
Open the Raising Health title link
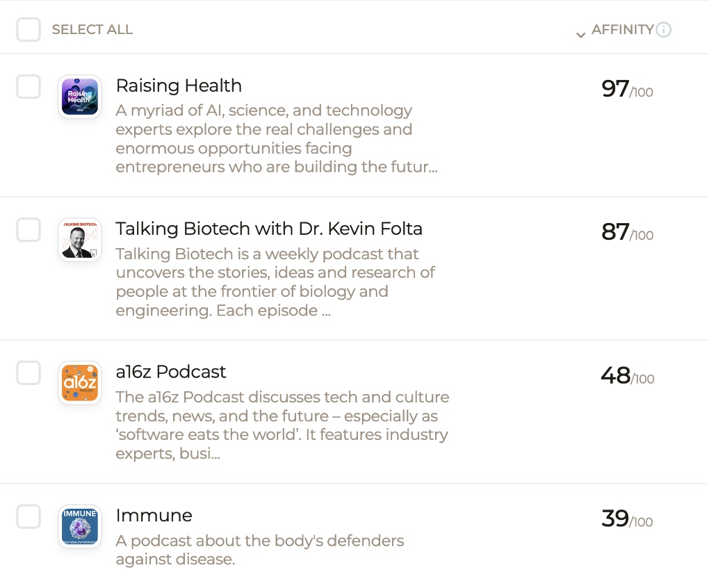(x=179, y=85)
